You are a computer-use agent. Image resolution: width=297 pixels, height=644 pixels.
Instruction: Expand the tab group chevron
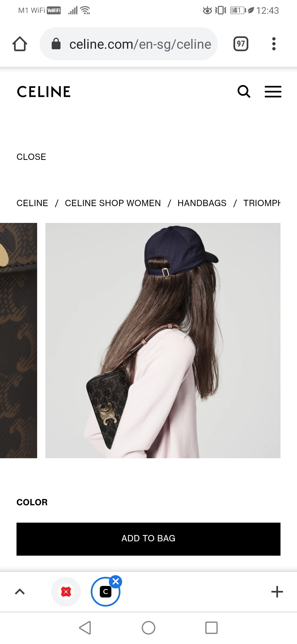point(20,591)
